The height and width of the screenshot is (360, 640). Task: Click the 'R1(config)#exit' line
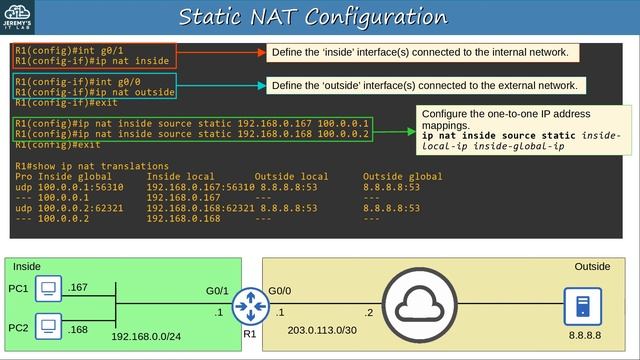(x=58, y=144)
